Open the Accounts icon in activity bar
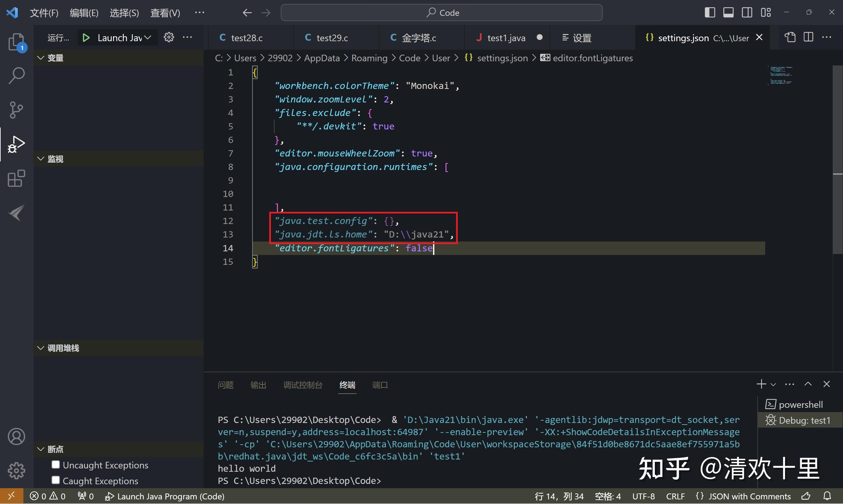The height and width of the screenshot is (504, 843). (15, 436)
